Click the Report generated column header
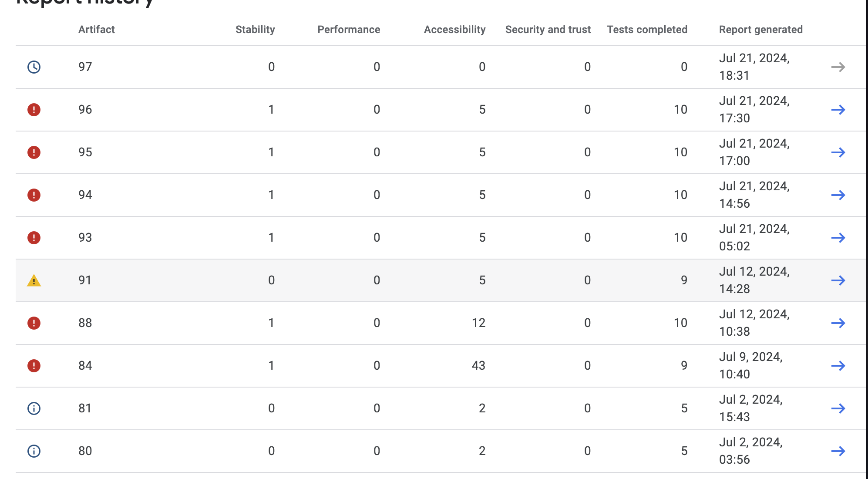The width and height of the screenshot is (868, 479). tap(760, 30)
